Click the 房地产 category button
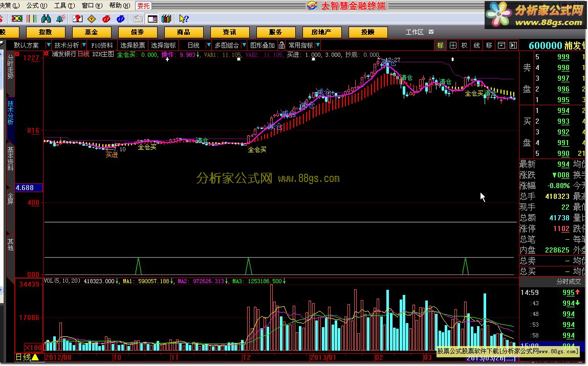588x366 pixels. coord(322,32)
